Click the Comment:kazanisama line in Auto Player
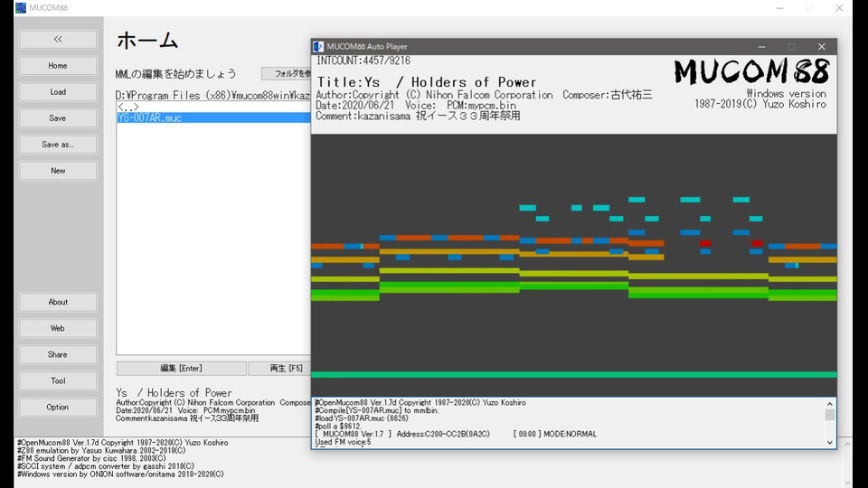 pos(418,117)
